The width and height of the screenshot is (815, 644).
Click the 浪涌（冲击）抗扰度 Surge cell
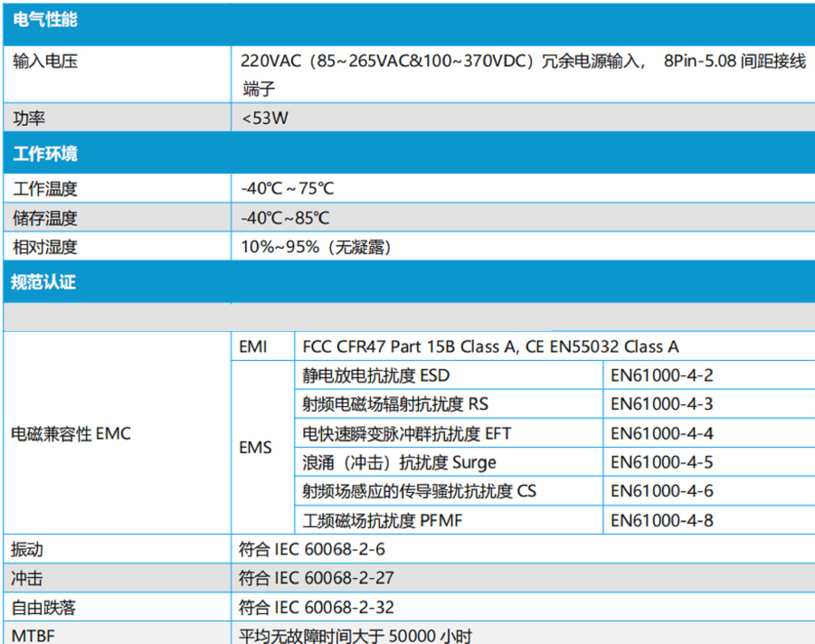[x=449, y=462]
